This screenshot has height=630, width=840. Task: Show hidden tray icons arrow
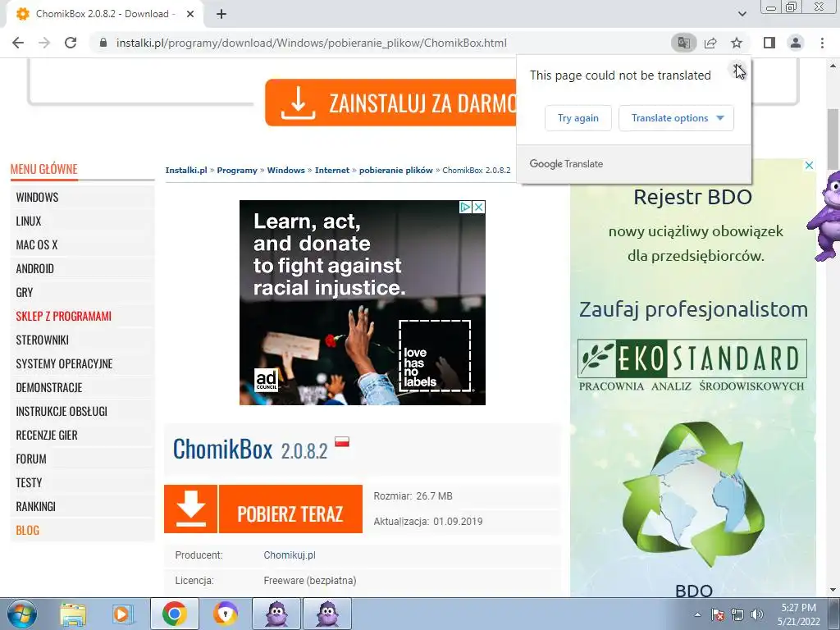point(697,614)
